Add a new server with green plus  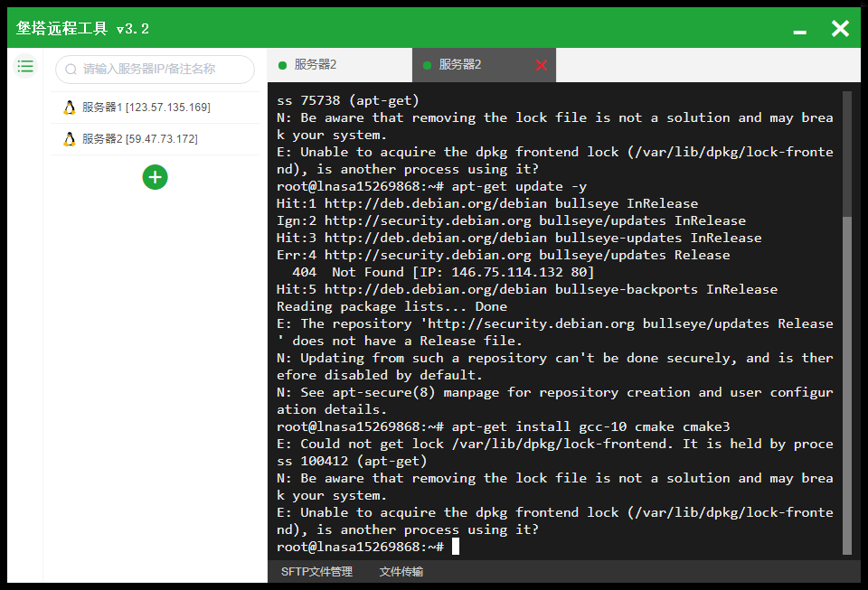click(x=155, y=177)
